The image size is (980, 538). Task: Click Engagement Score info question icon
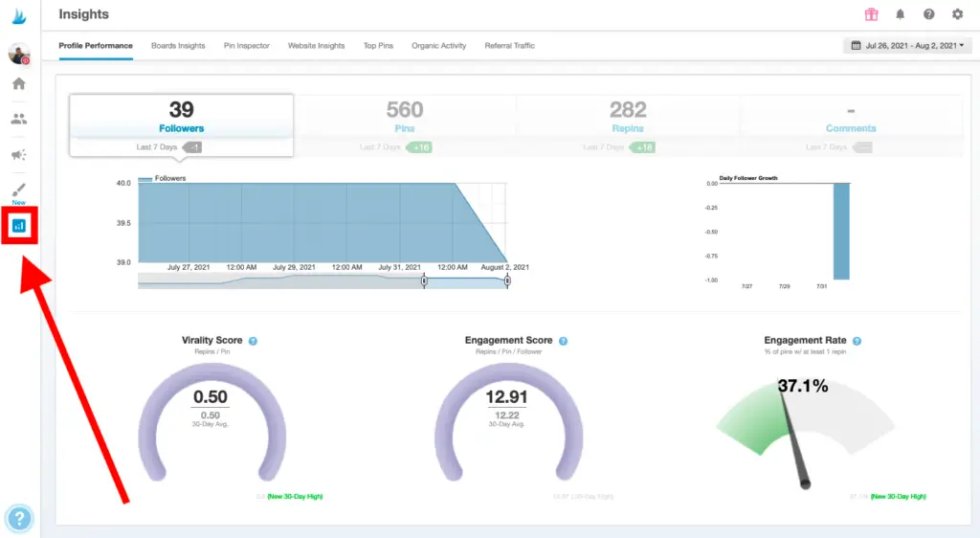pyautogui.click(x=563, y=341)
